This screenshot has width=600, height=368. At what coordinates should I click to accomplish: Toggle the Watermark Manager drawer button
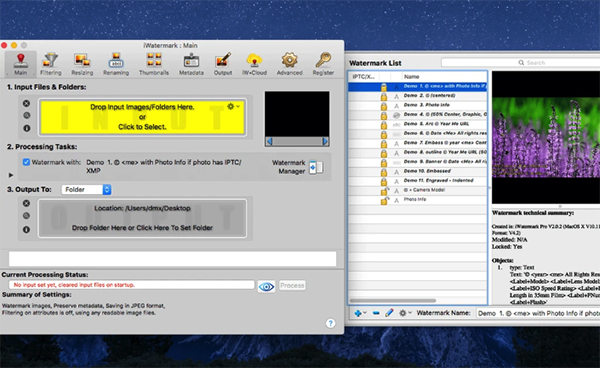pos(316,167)
